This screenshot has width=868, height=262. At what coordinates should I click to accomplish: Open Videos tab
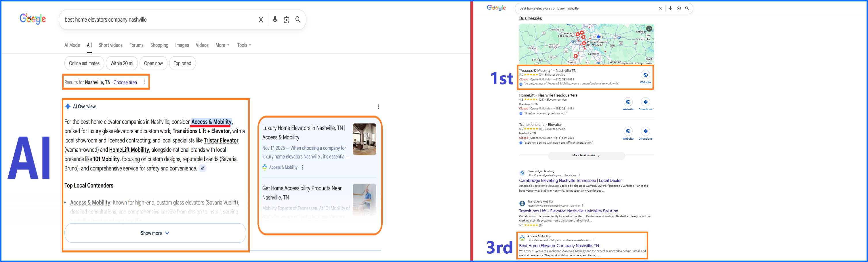[x=202, y=45]
